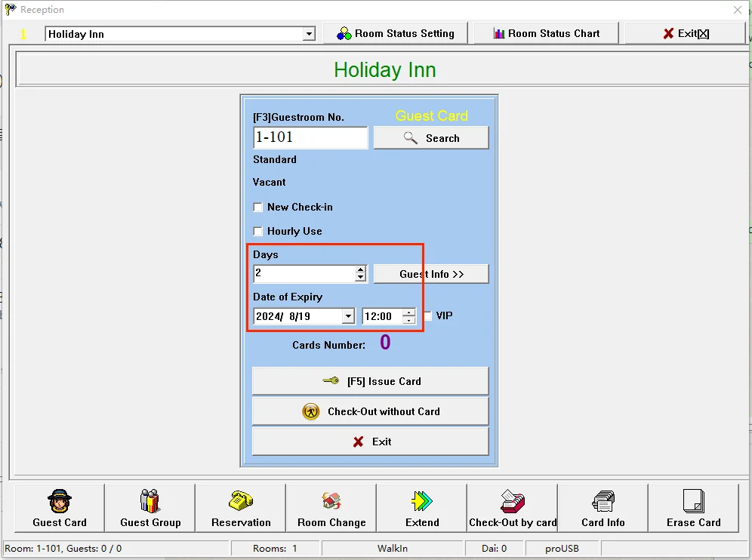This screenshot has height=560, width=752.
Task: Close the Reception window
Action: point(738,10)
